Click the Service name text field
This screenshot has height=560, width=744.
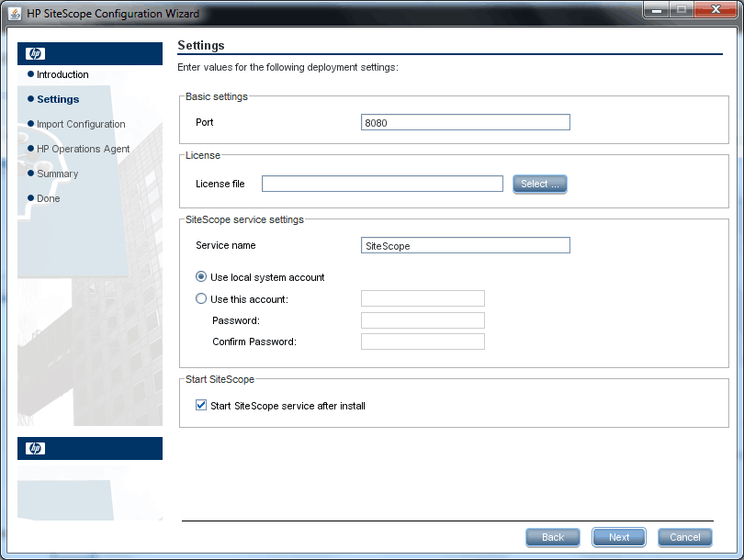(466, 246)
